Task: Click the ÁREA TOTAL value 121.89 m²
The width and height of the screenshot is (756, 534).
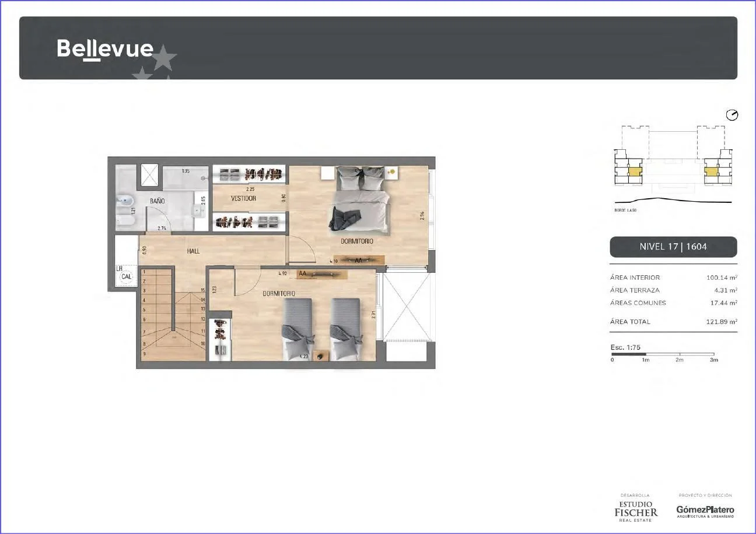Action: click(x=721, y=322)
